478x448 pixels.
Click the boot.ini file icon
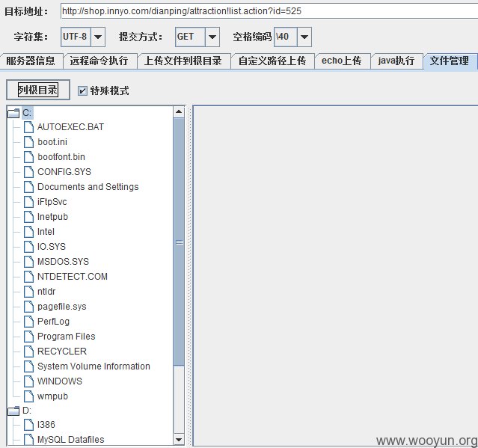click(x=28, y=141)
